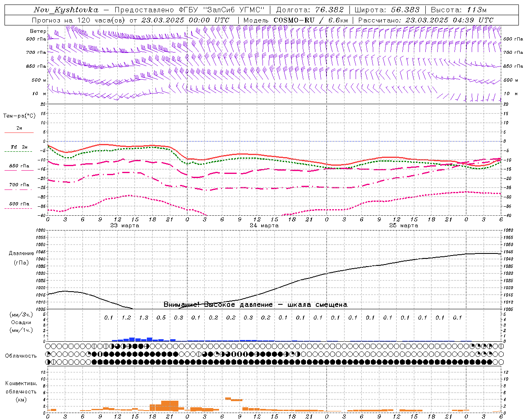Click the '(гПа)' unit under Давление
Screen dimensions: 525x420
click(x=21, y=262)
